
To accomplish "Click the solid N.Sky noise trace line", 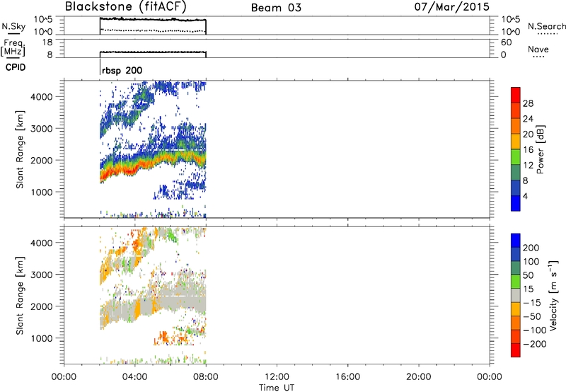I will 153,19.
